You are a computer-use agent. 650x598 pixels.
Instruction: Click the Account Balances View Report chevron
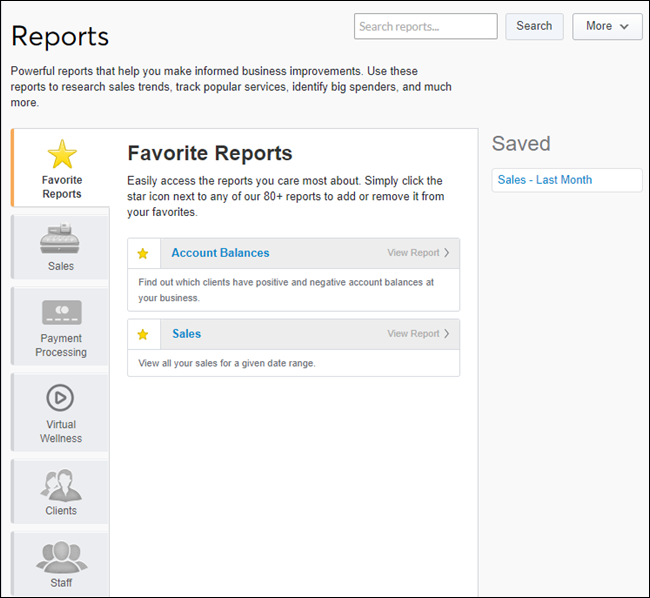click(446, 253)
